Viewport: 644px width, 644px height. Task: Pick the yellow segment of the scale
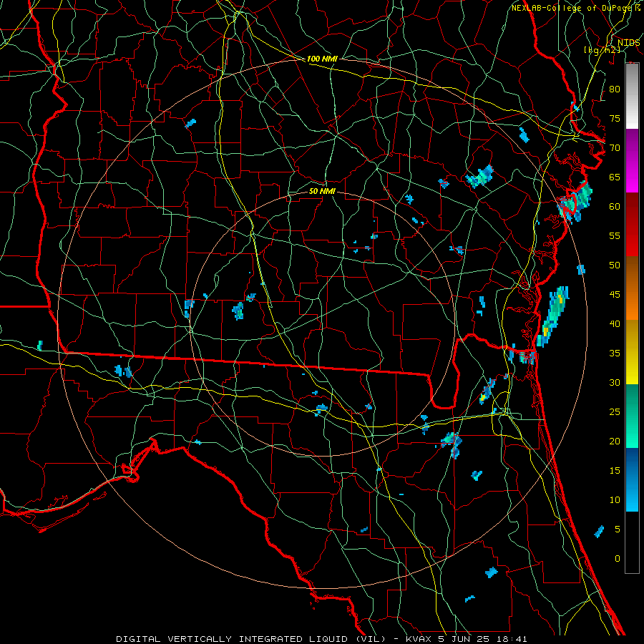pyautogui.click(x=632, y=352)
